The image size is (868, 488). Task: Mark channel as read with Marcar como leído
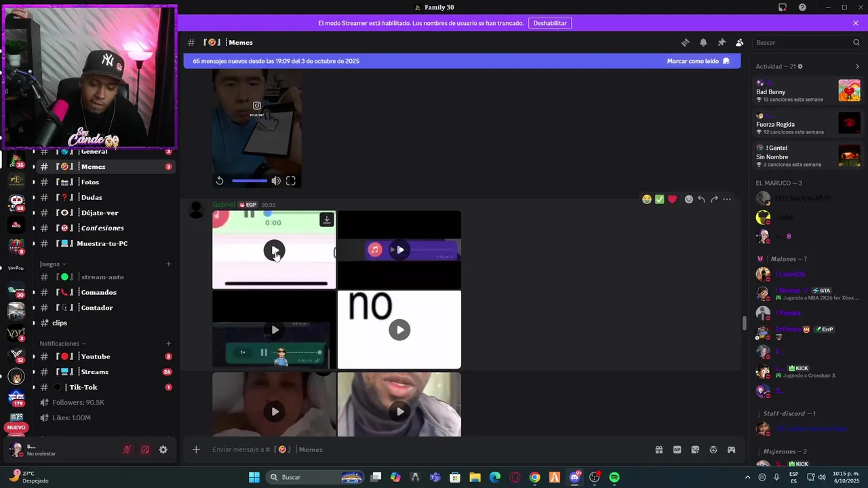(698, 61)
